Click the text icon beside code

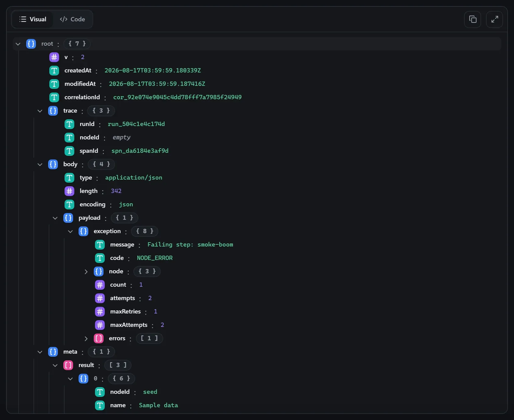click(x=100, y=258)
